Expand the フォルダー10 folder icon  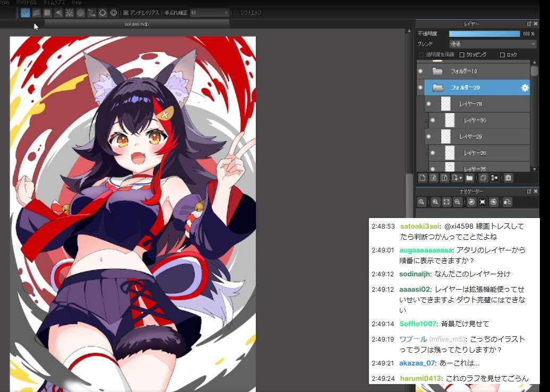click(437, 71)
